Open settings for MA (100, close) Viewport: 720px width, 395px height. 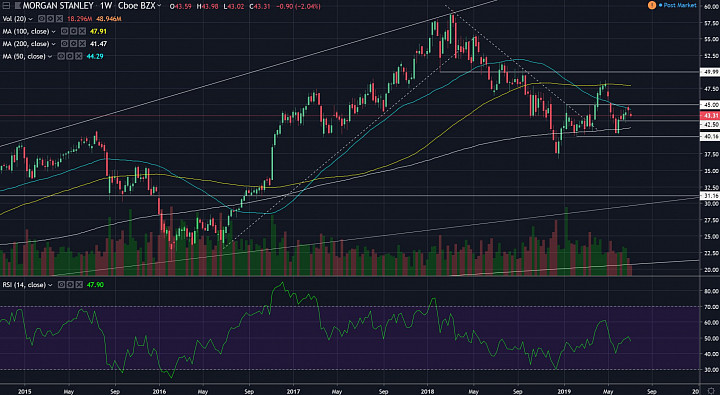coord(73,31)
